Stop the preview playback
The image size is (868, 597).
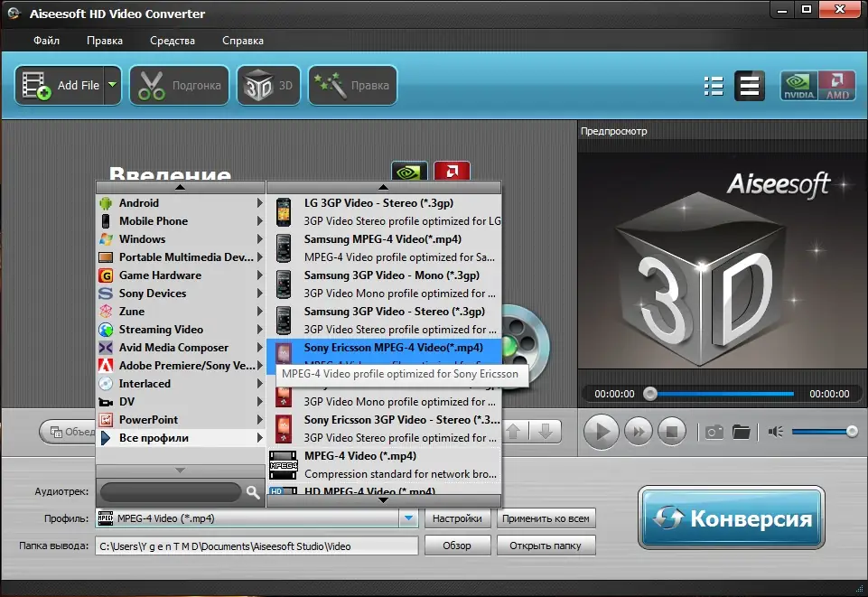(x=672, y=432)
